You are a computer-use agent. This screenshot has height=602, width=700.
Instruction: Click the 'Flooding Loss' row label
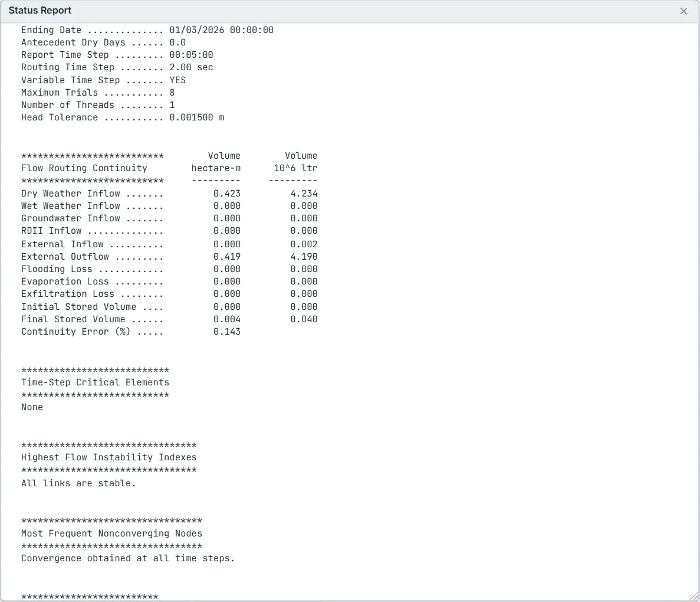57,269
